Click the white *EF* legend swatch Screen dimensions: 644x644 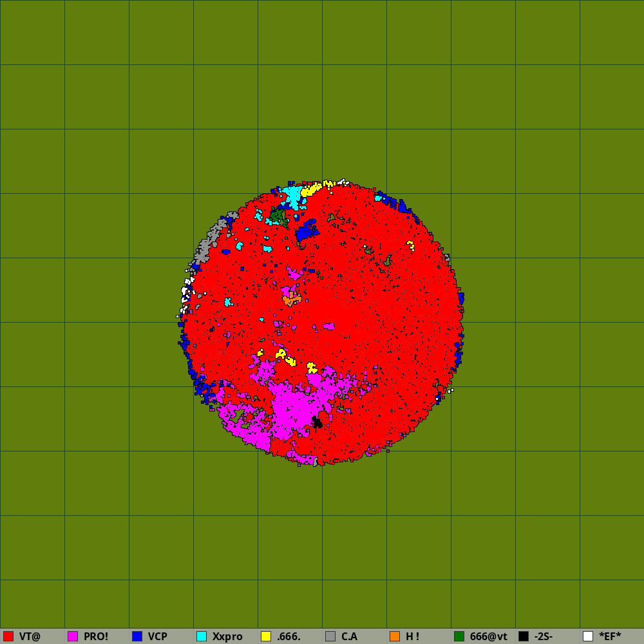tap(588, 636)
